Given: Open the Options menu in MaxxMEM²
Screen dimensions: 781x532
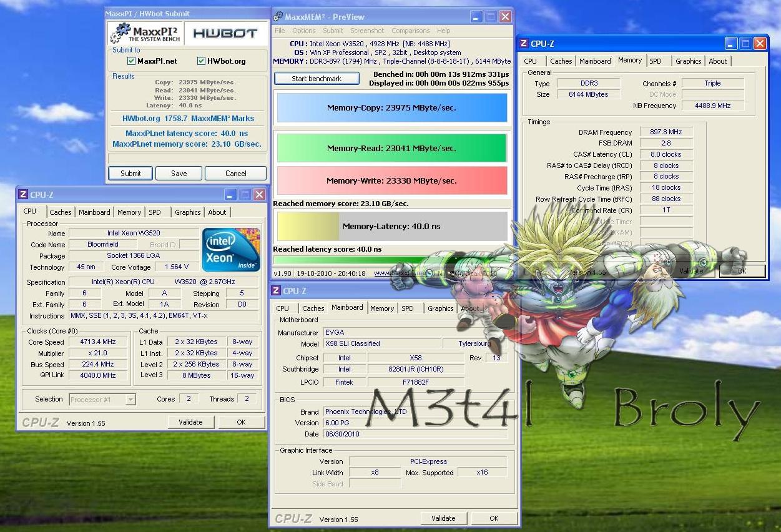Looking at the screenshot, I should tap(304, 31).
